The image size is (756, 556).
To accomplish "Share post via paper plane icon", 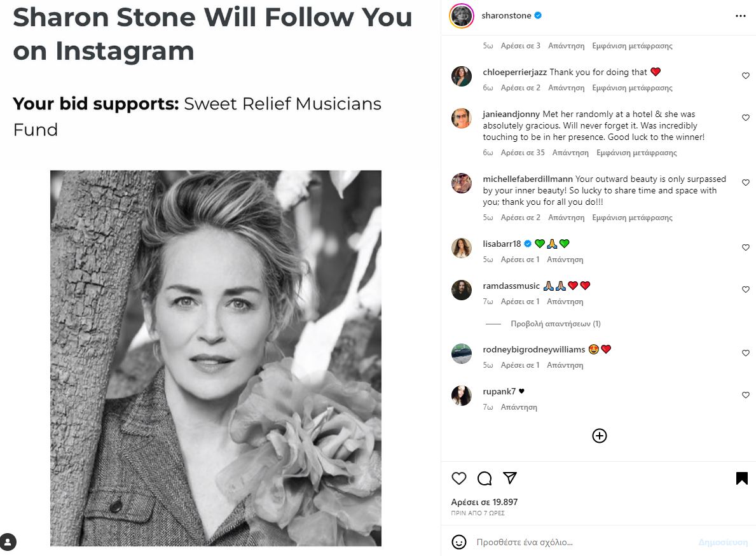I will [x=510, y=478].
